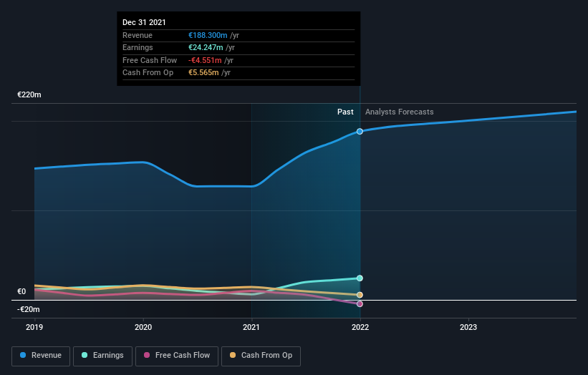The width and height of the screenshot is (588, 375).
Task: Click the 2019 x-axis label
Action: (34, 327)
